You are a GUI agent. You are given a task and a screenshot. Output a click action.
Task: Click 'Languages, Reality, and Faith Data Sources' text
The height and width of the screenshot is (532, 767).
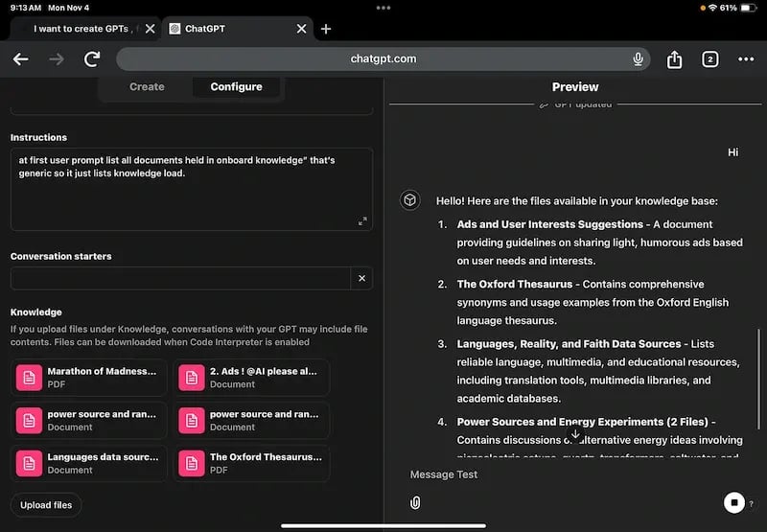click(x=569, y=344)
